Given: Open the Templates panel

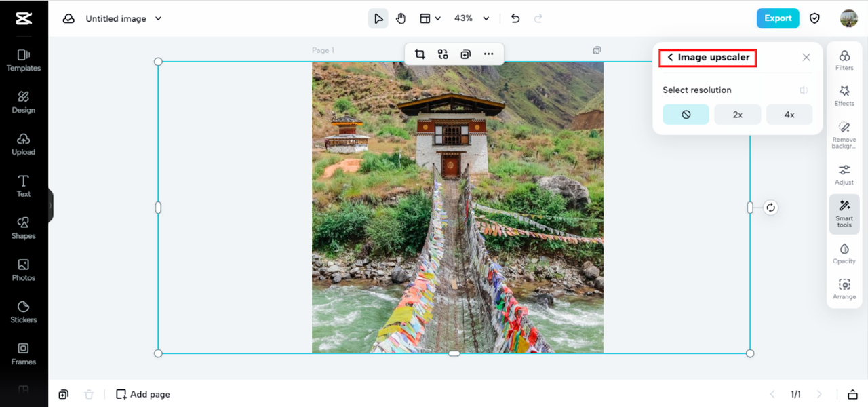Looking at the screenshot, I should coord(24,60).
